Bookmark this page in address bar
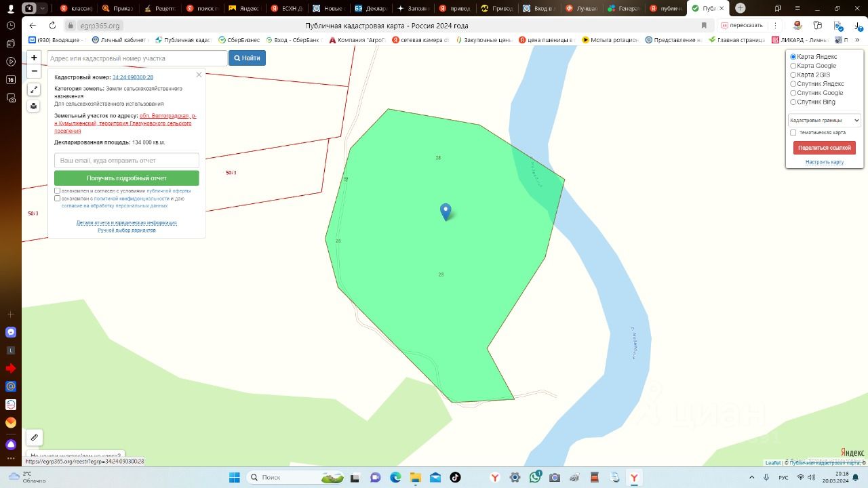 (704, 26)
